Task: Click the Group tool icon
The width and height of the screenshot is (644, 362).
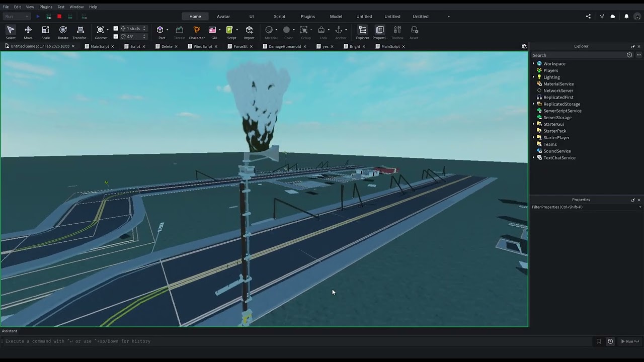Action: (304, 30)
